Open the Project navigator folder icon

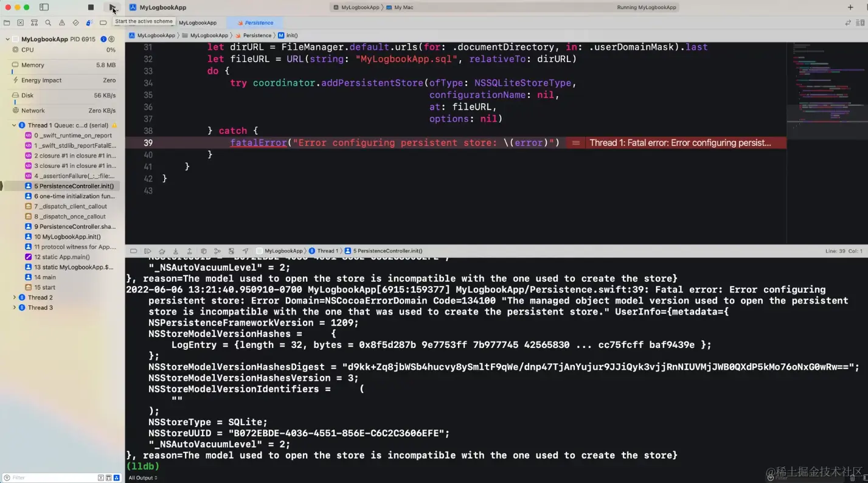[7, 23]
